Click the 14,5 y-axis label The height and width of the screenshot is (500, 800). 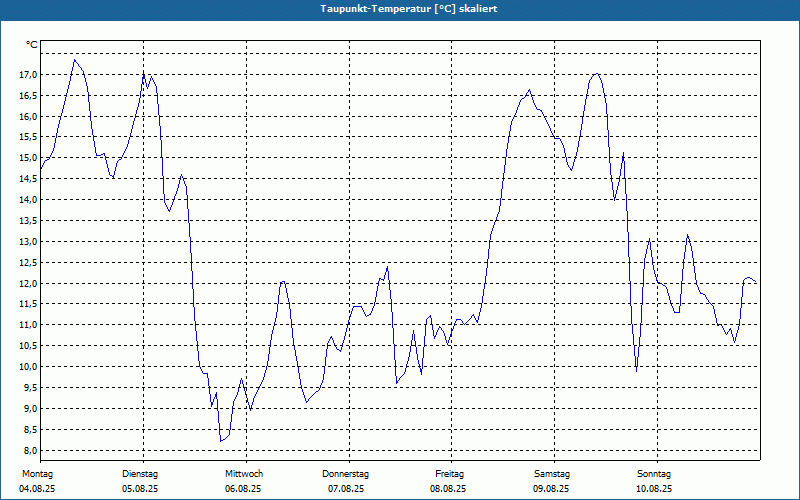coord(28,179)
